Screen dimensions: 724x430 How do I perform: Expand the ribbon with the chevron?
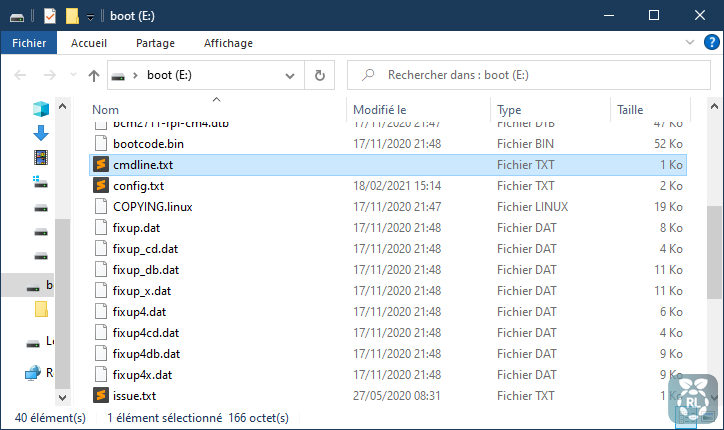690,42
